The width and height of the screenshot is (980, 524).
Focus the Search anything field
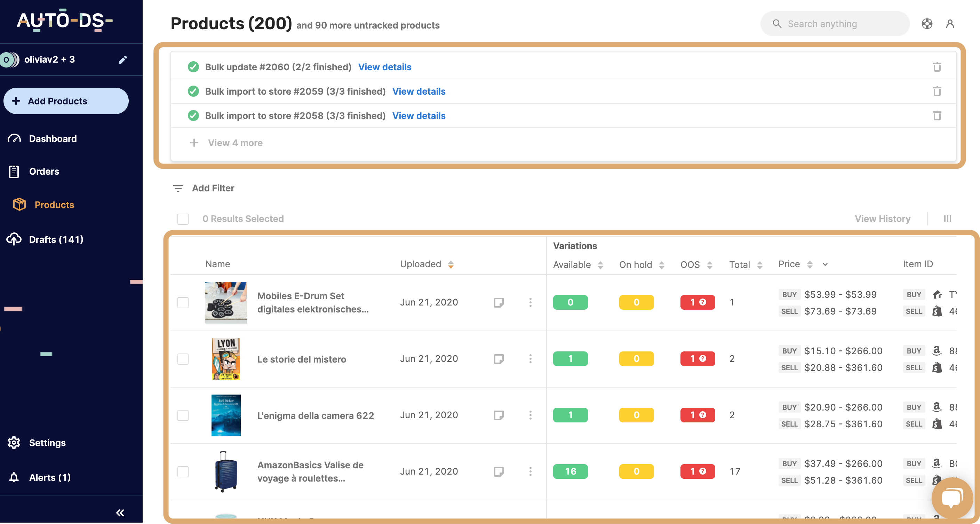(x=835, y=24)
